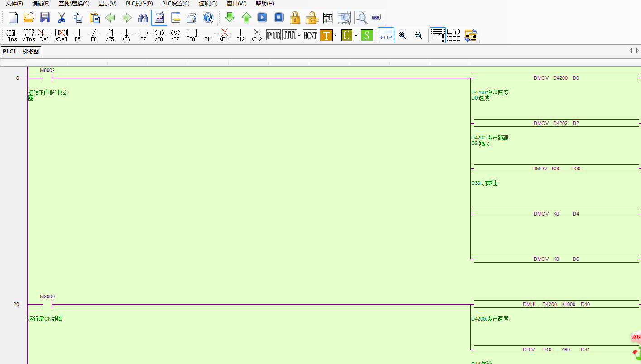Toggle ladder diagram view mode
Image resolution: width=641 pixels, height=364 pixels.
437,35
